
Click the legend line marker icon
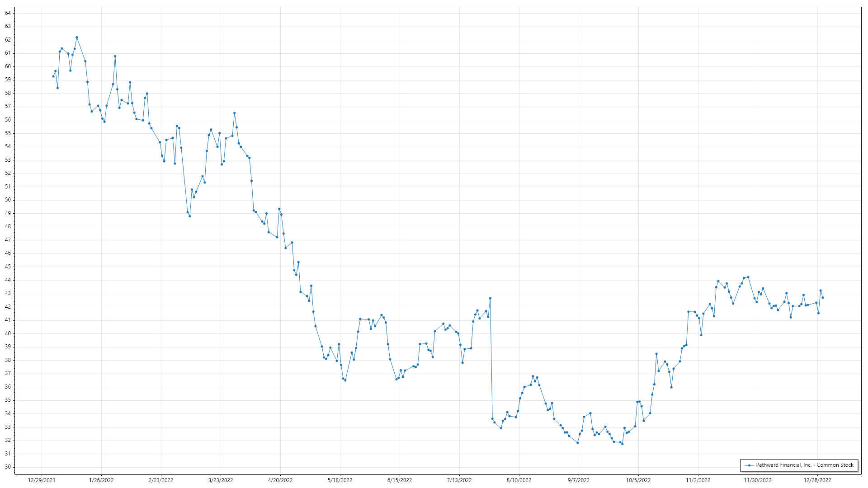tap(749, 465)
